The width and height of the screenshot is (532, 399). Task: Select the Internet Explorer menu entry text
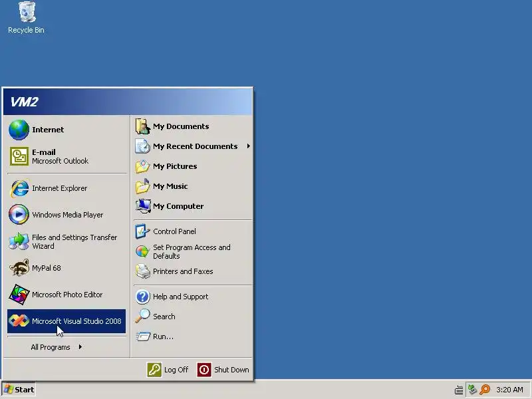coord(59,188)
